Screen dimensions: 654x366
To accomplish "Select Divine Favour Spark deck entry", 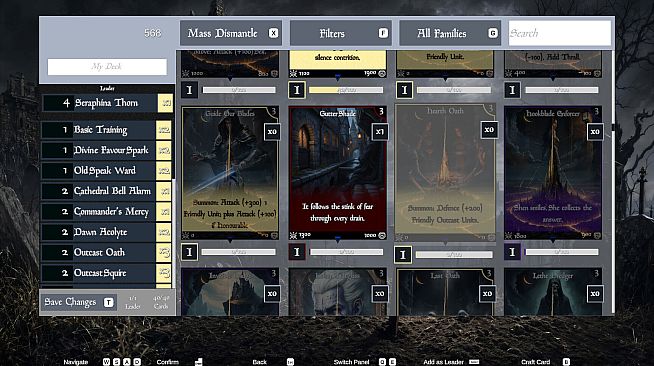I will tap(106, 150).
